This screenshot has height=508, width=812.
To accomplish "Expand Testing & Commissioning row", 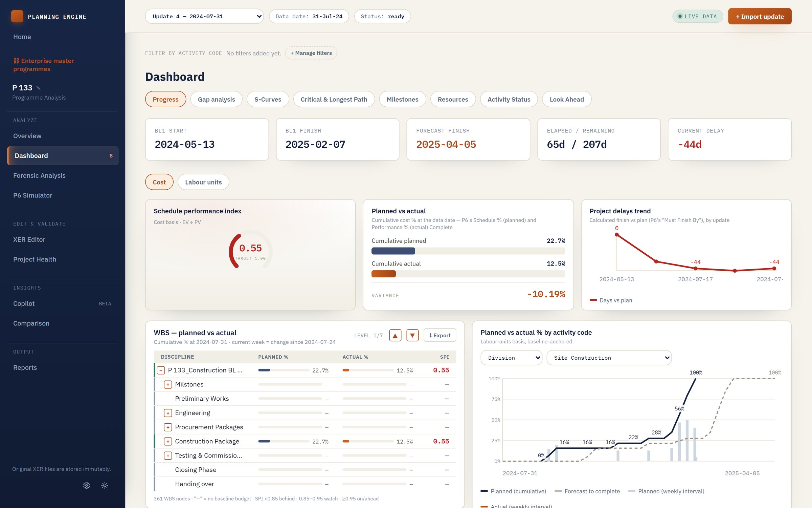I will [x=168, y=456].
